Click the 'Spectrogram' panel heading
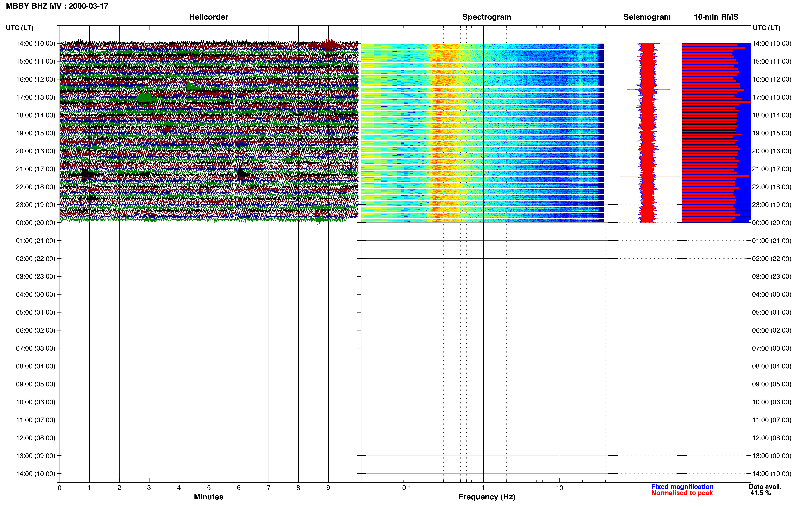Viewport: 812px width, 508px height. (x=487, y=17)
